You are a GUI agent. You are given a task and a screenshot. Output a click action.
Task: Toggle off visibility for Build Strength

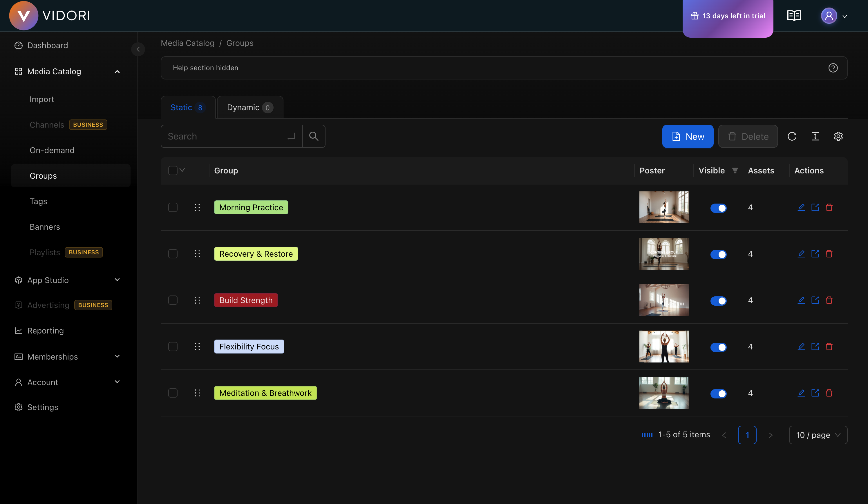click(x=719, y=300)
